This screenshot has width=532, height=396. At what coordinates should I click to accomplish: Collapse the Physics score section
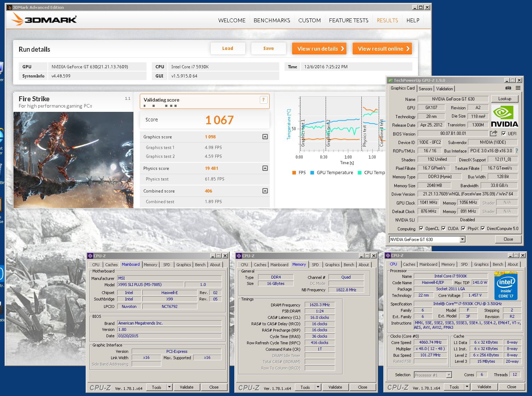tap(265, 168)
